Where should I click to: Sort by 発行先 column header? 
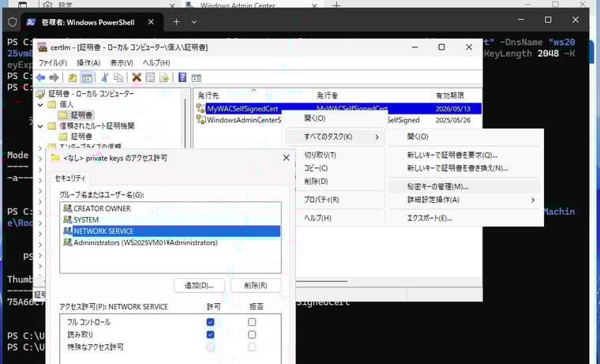point(253,96)
